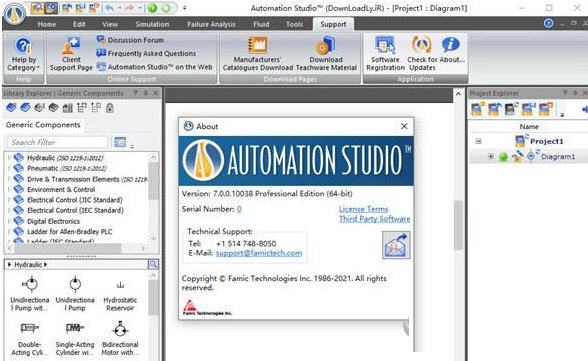Select the Double-Acting Cylinder component
This screenshot has width=588, height=361.
pyautogui.click(x=29, y=339)
